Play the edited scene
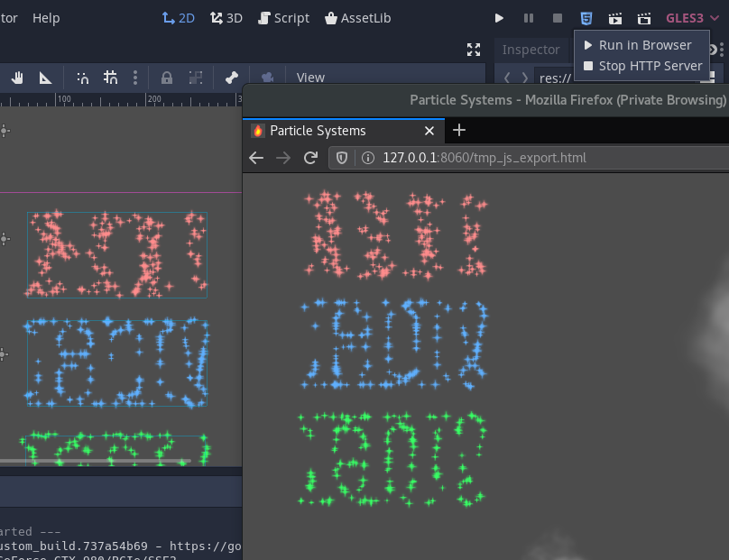Viewport: 729px width, 560px height. tap(615, 18)
